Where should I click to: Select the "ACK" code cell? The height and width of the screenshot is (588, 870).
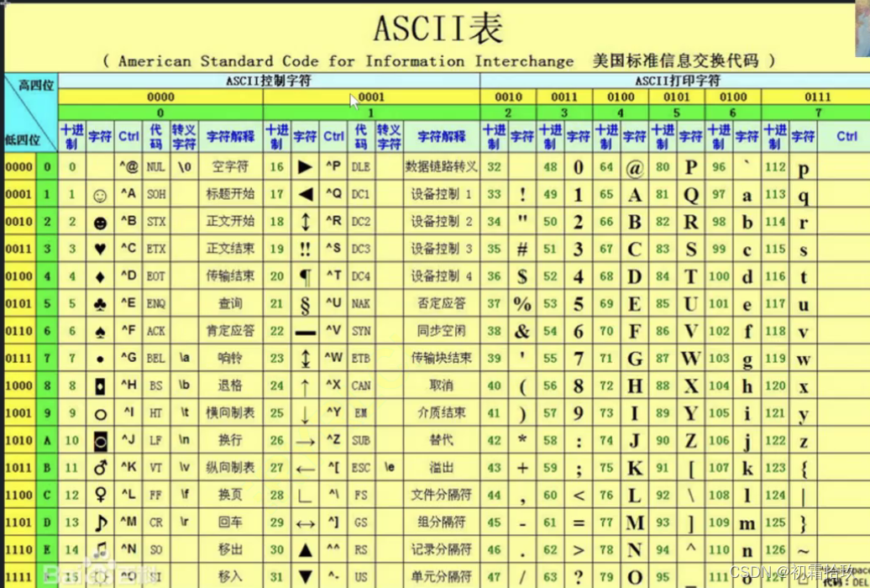click(156, 331)
